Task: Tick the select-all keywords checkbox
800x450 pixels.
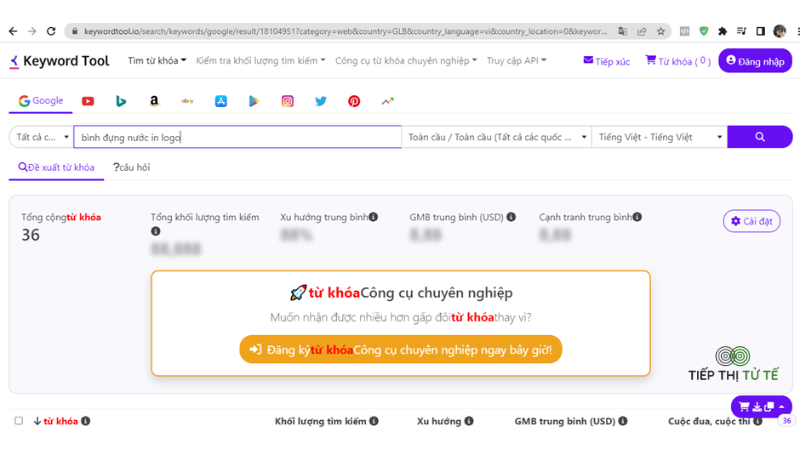Action: [19, 421]
